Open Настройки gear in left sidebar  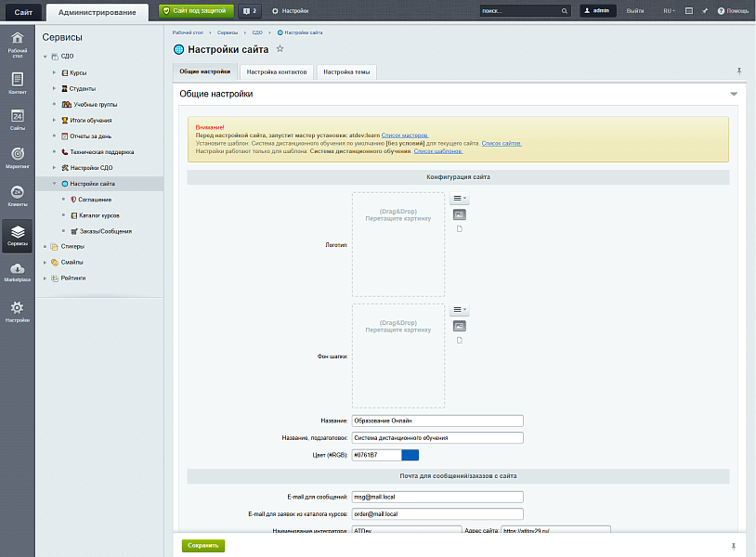pos(17,311)
